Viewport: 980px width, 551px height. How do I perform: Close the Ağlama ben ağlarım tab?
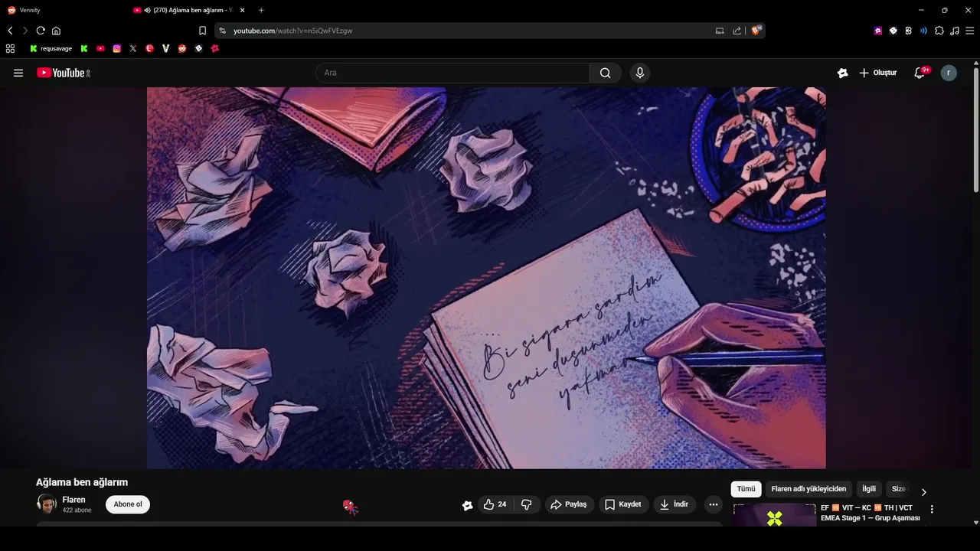click(243, 10)
